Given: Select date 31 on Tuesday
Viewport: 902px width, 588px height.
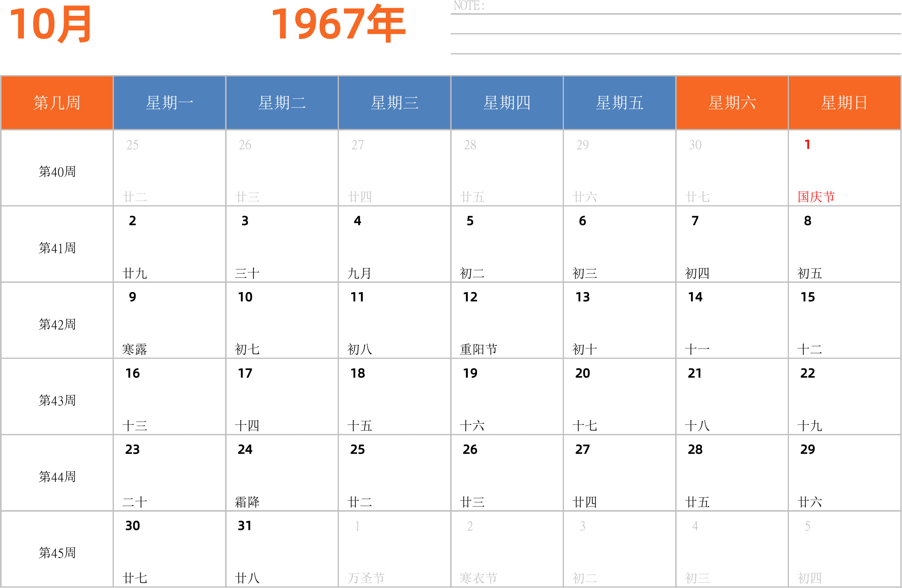Looking at the screenshot, I should click(245, 525).
